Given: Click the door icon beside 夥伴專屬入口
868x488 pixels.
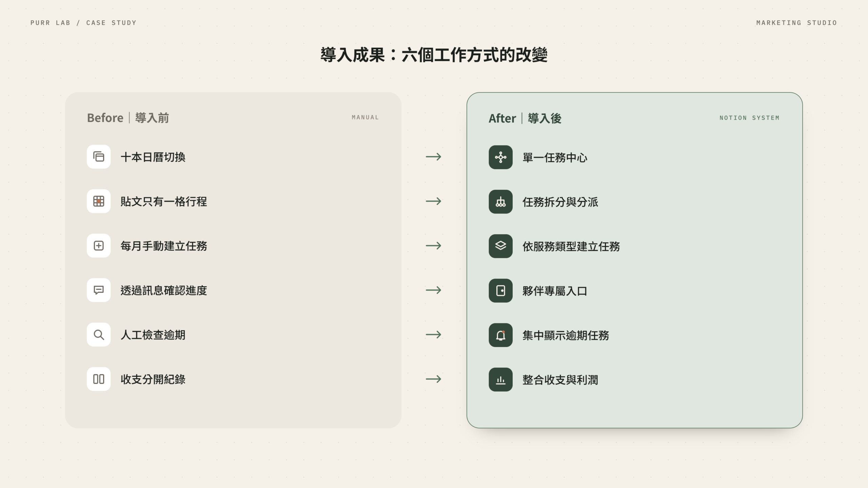Looking at the screenshot, I should tap(500, 290).
